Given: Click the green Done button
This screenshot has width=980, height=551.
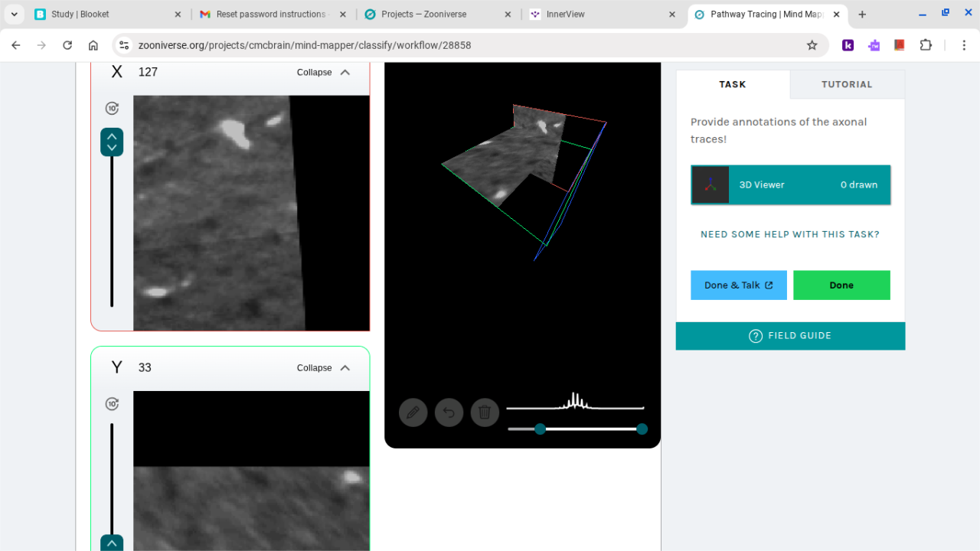Looking at the screenshot, I should pyautogui.click(x=841, y=285).
